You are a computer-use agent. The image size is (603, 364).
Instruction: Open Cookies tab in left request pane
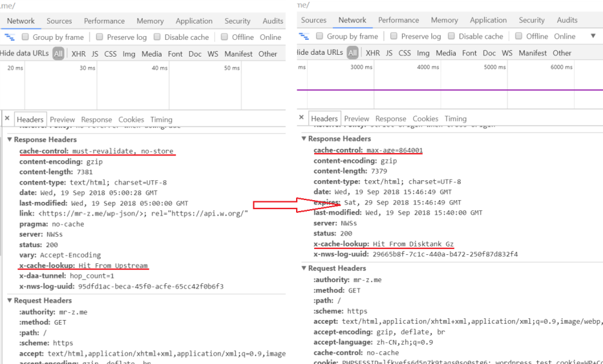point(131,119)
